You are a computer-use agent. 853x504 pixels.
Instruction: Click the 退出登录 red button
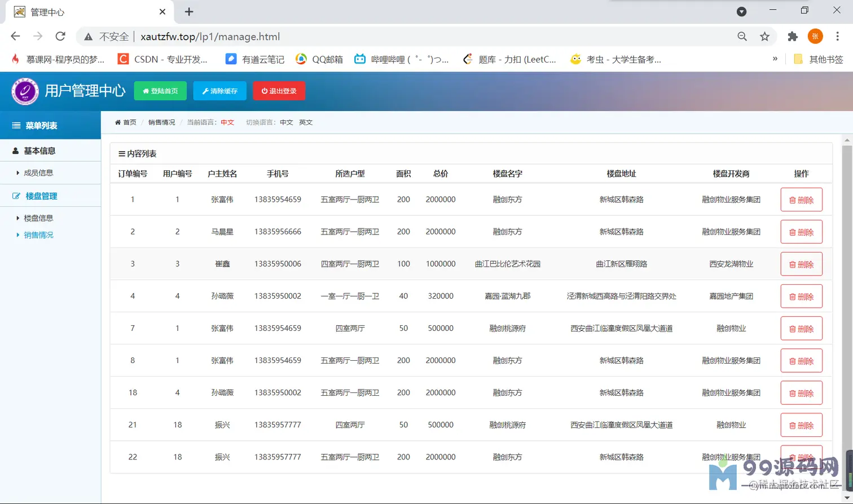(279, 91)
